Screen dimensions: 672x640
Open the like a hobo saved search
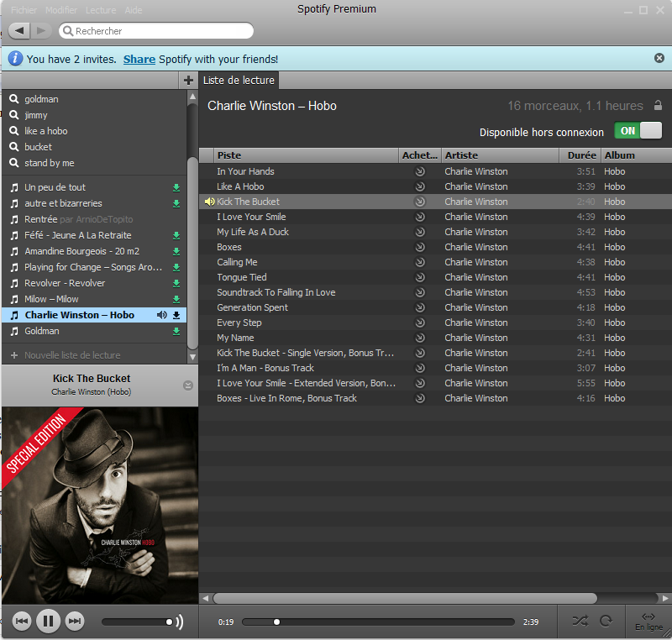point(94,131)
